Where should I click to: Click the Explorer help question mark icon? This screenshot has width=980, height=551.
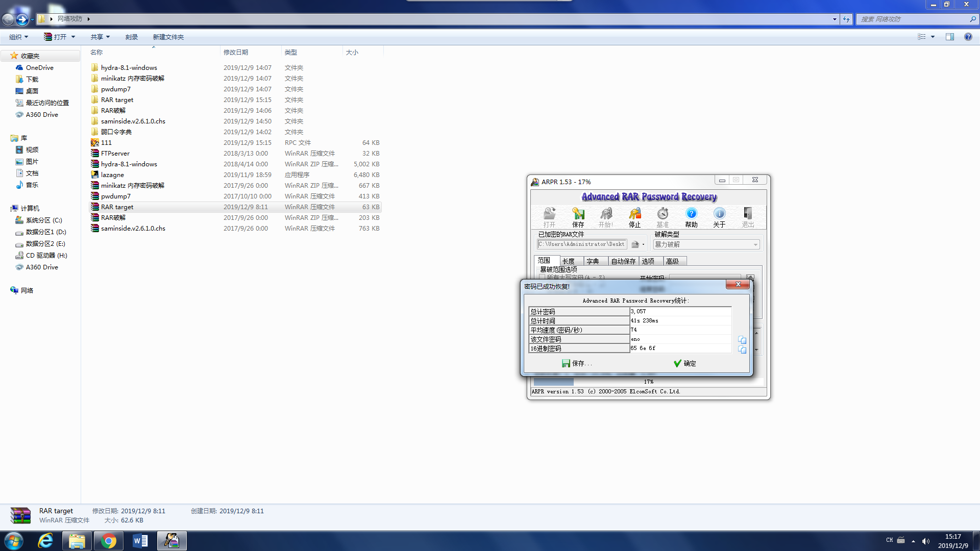pyautogui.click(x=968, y=37)
